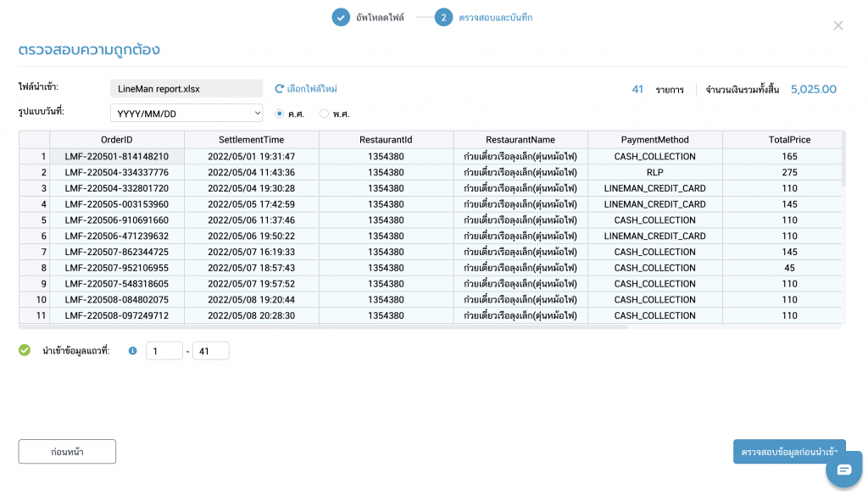The width and height of the screenshot is (868, 495).
Task: Click settlement time 2022/05/06 19:50:22
Action: (251, 236)
